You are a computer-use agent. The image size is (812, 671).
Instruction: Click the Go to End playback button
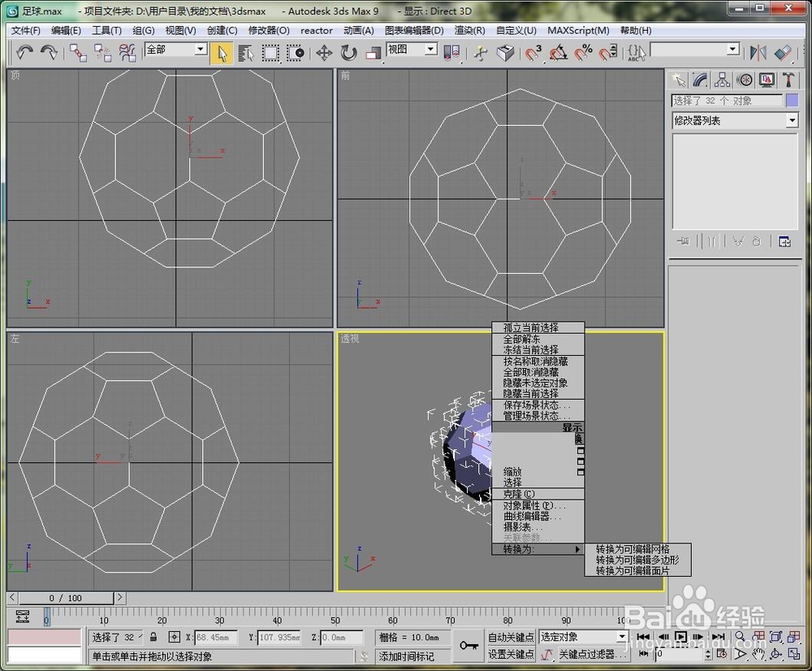(718, 637)
